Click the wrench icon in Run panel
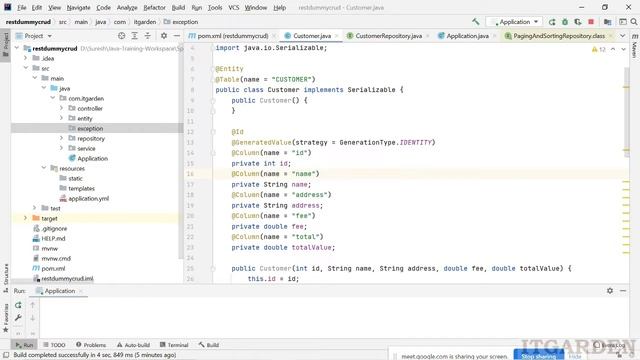640x360 pixels. click(x=18, y=318)
